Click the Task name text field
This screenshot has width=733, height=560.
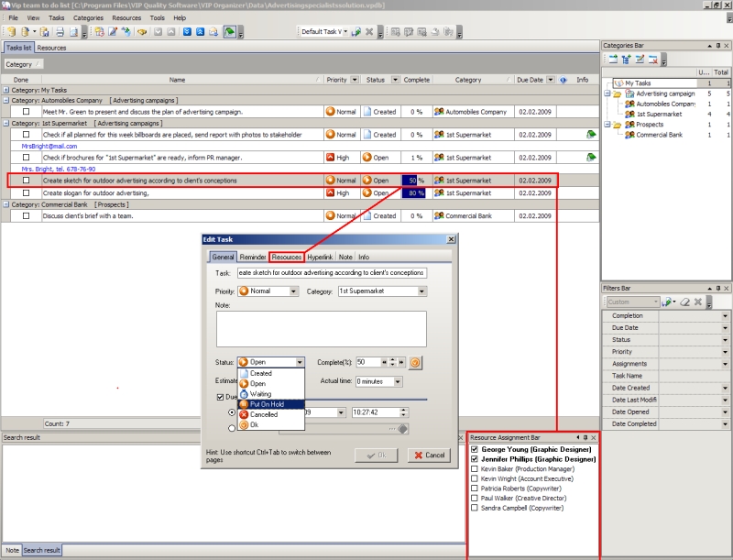click(x=332, y=273)
